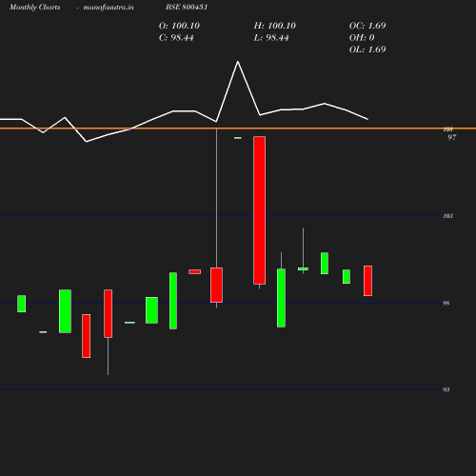Screen dimensions: 476x476
Task: Click the low value "L: 98.44"
Action: click(x=271, y=38)
